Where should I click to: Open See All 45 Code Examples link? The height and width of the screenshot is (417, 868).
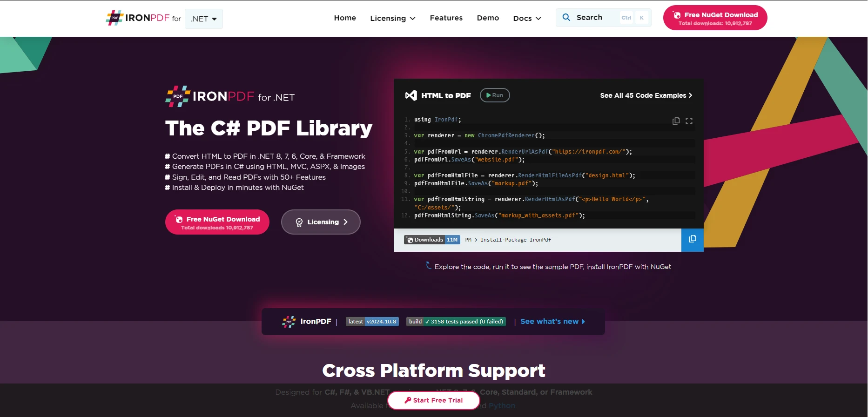point(646,95)
